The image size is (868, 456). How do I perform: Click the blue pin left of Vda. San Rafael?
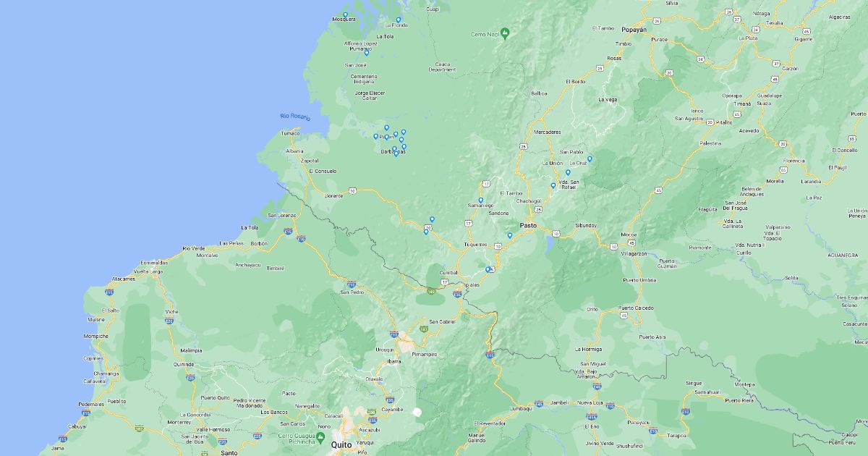(553, 185)
